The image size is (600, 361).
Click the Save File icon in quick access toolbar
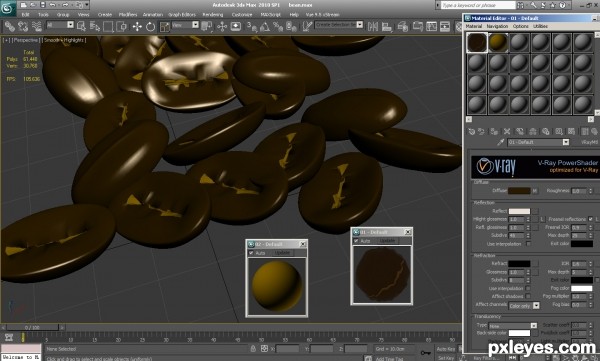click(x=43, y=5)
